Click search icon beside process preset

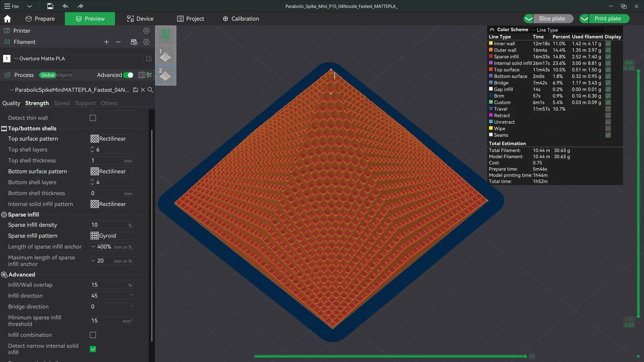tap(150, 90)
